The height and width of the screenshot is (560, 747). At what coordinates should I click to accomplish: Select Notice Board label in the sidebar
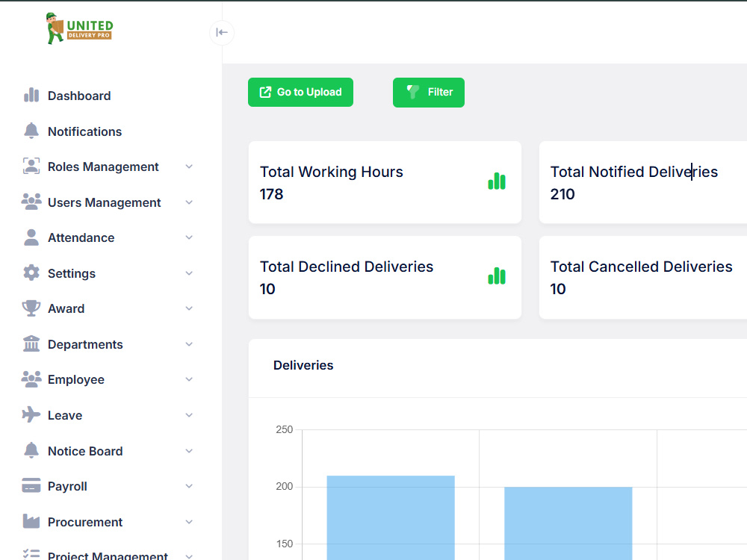click(x=85, y=451)
